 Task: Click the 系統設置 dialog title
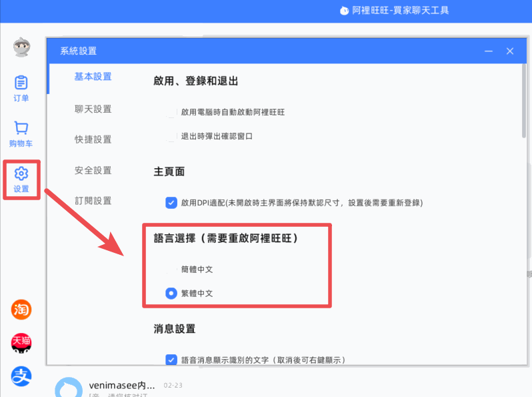[79, 51]
